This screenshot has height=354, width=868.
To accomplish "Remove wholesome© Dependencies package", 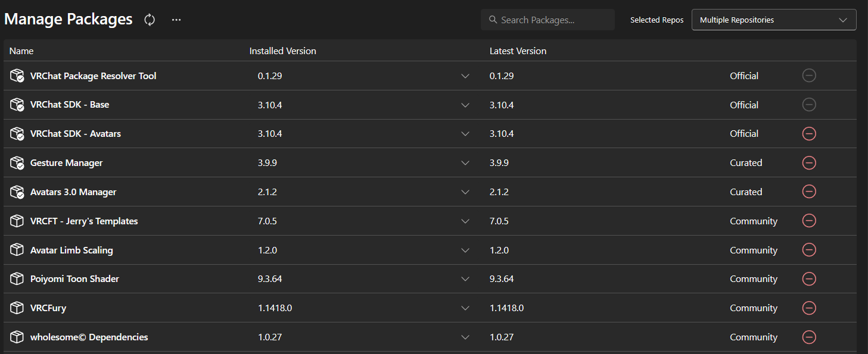I will (809, 337).
